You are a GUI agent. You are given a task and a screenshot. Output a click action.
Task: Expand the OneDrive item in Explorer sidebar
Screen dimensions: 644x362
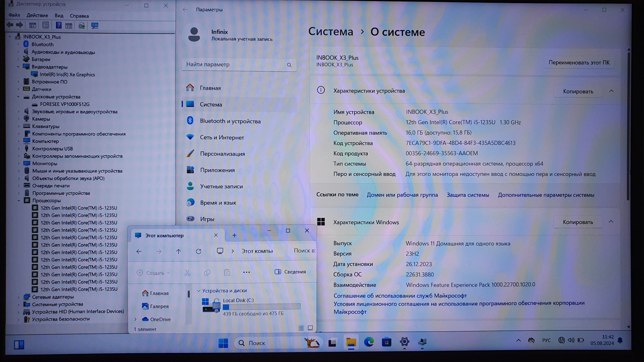[136, 319]
